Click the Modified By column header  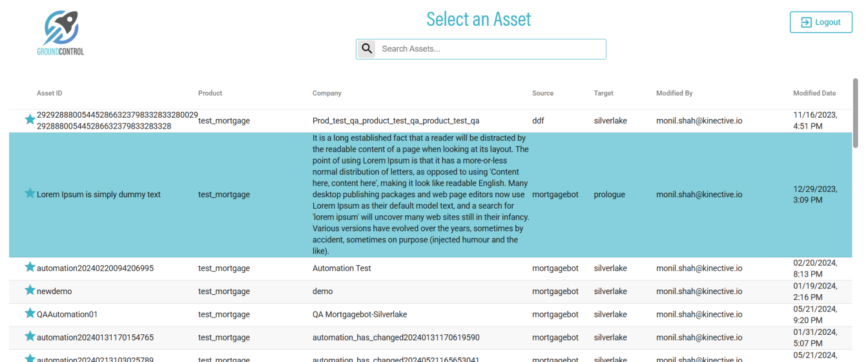(x=674, y=93)
